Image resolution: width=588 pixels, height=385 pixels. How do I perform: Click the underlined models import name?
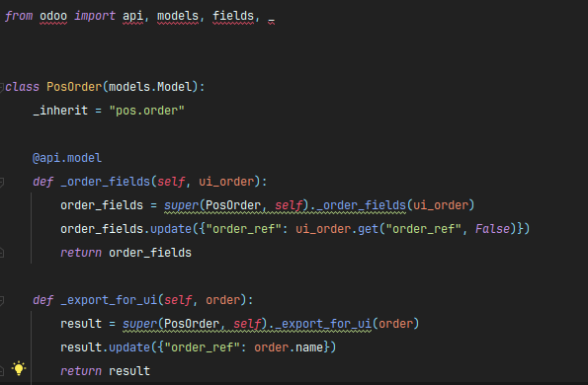[x=177, y=16]
